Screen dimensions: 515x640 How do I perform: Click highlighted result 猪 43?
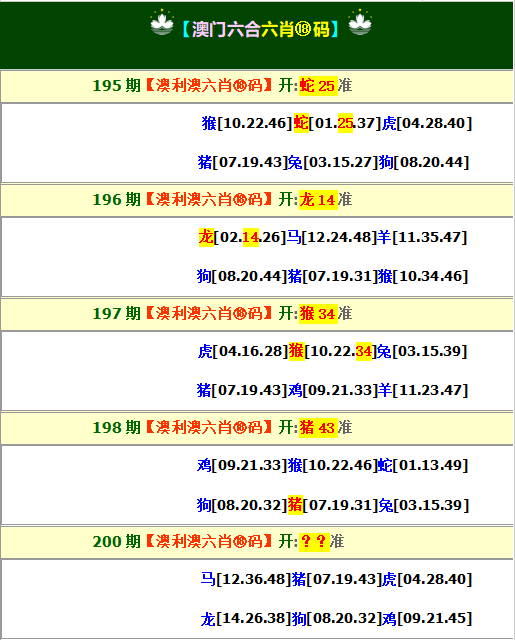coord(318,427)
